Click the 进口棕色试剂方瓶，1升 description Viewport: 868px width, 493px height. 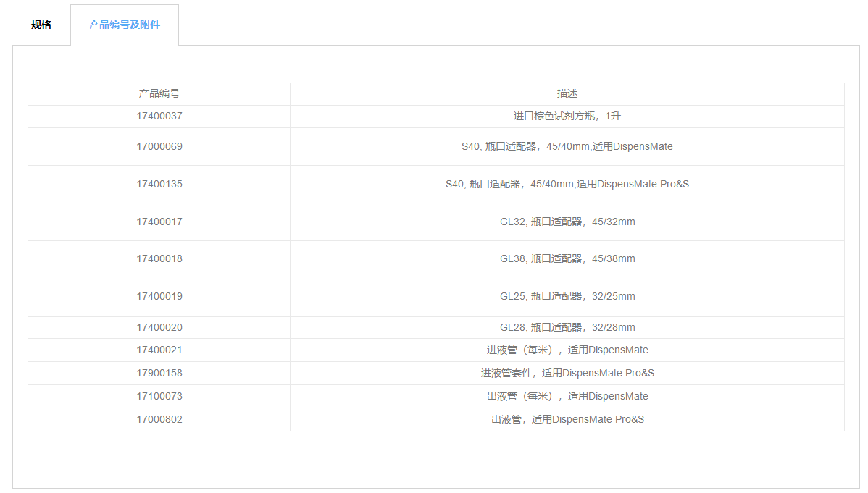pos(567,117)
